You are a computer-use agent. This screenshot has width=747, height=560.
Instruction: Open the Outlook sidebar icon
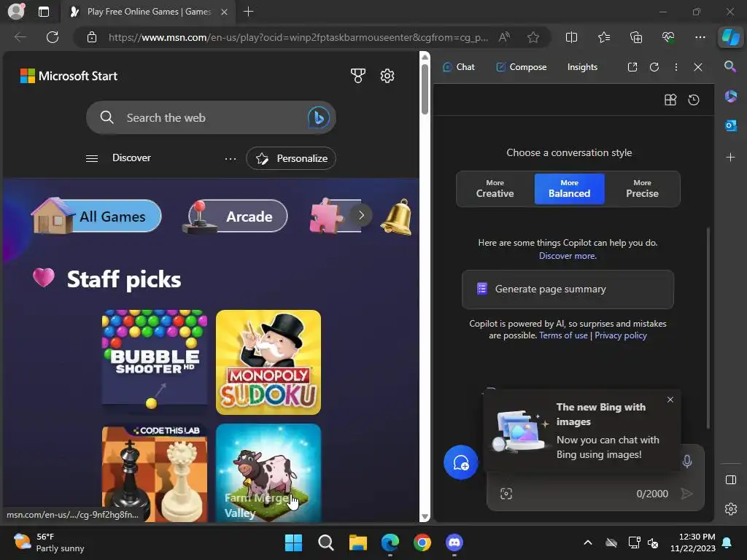coord(730,125)
